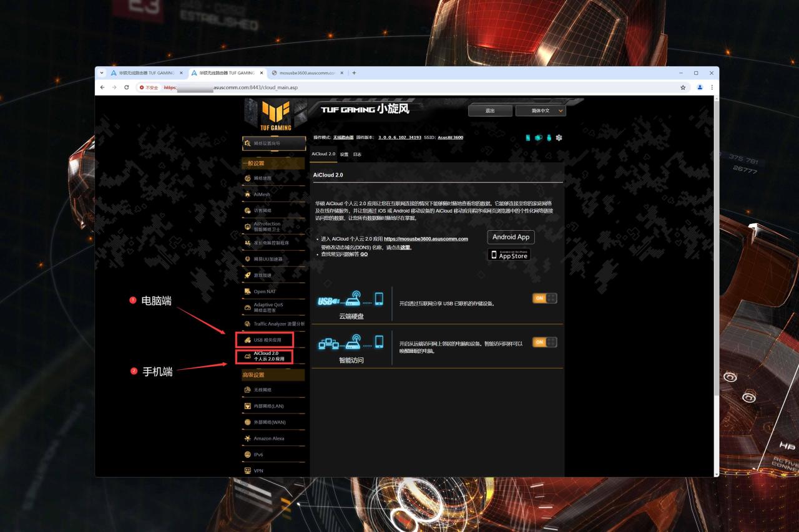Turn off the 云端硬盘 ON switch
Viewport: 799px width, 532px height.
coord(544,298)
